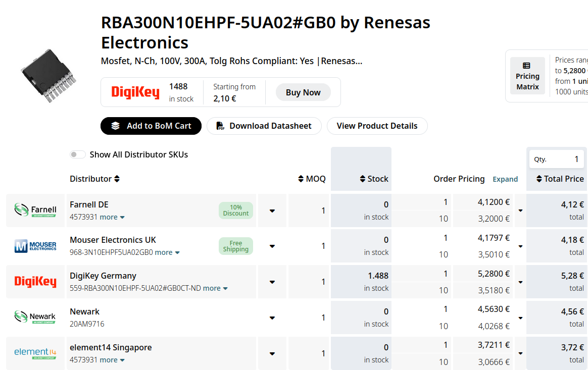Click the Newark distributor logo
Viewport: 588px width, 370px height.
pos(35,317)
